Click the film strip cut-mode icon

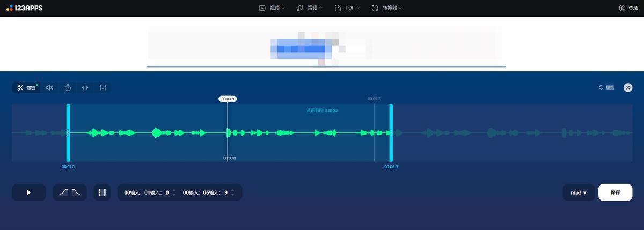[102, 192]
